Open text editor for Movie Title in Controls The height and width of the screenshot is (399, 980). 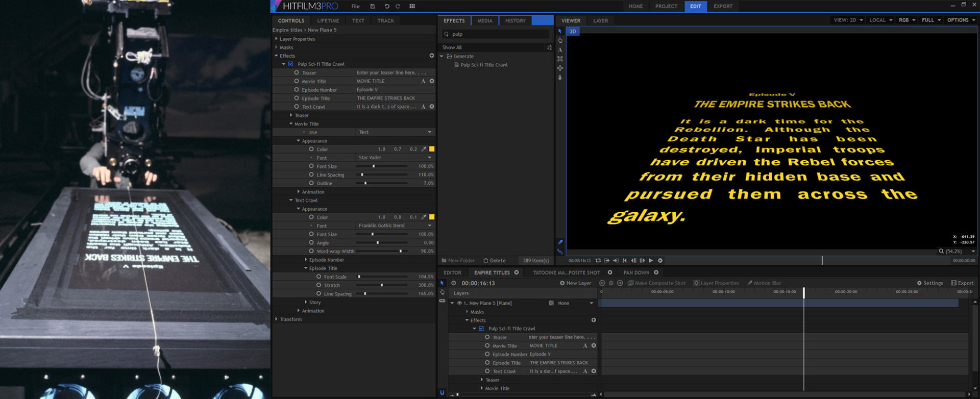click(423, 81)
